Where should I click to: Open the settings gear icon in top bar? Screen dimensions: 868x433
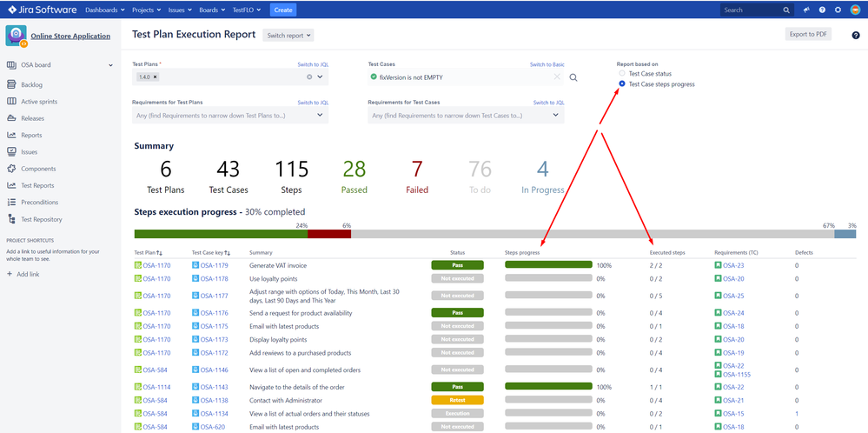click(837, 10)
